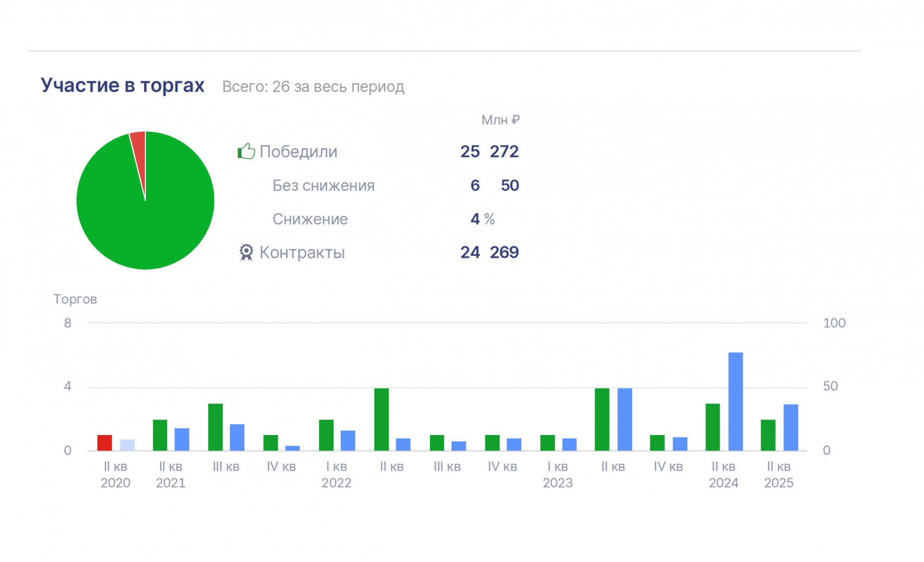924x562 pixels.
Task: Click the Контракты label
Action: point(302,253)
